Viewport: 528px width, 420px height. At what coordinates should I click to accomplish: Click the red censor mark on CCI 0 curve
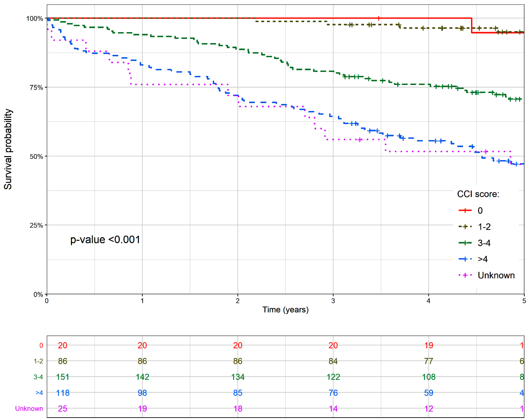[379, 18]
